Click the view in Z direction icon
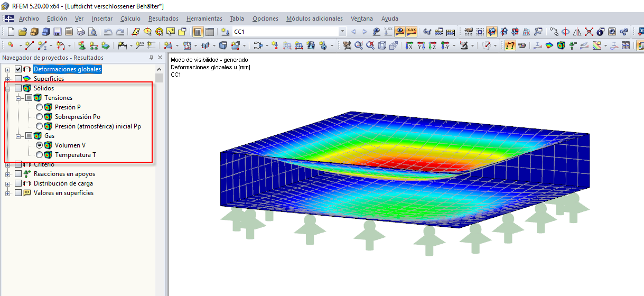Screen dimensions: 644x296 [x=433, y=45]
